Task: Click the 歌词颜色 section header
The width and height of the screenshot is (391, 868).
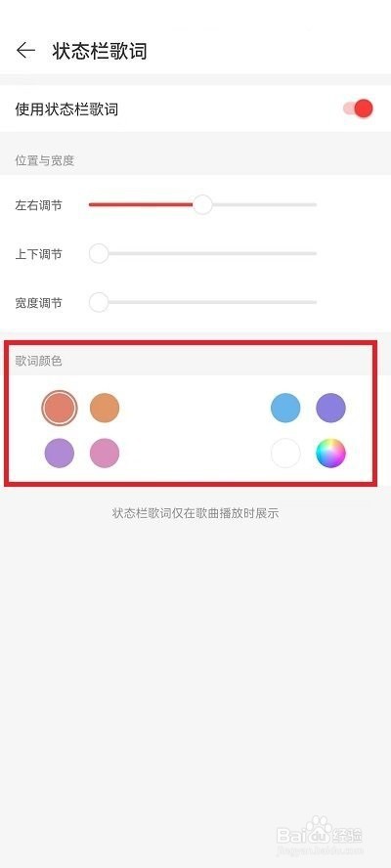Action: (x=39, y=361)
